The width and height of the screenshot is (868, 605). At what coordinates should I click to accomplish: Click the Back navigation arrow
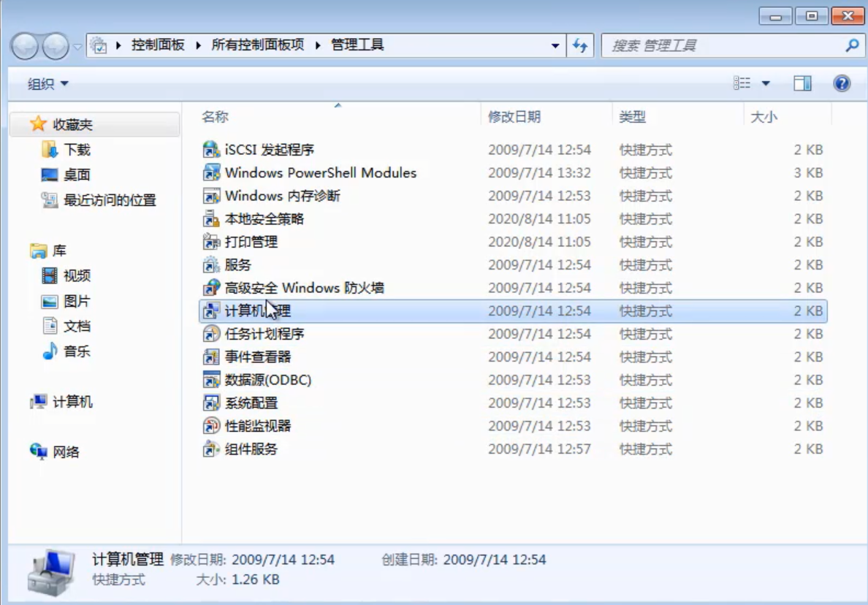point(25,46)
